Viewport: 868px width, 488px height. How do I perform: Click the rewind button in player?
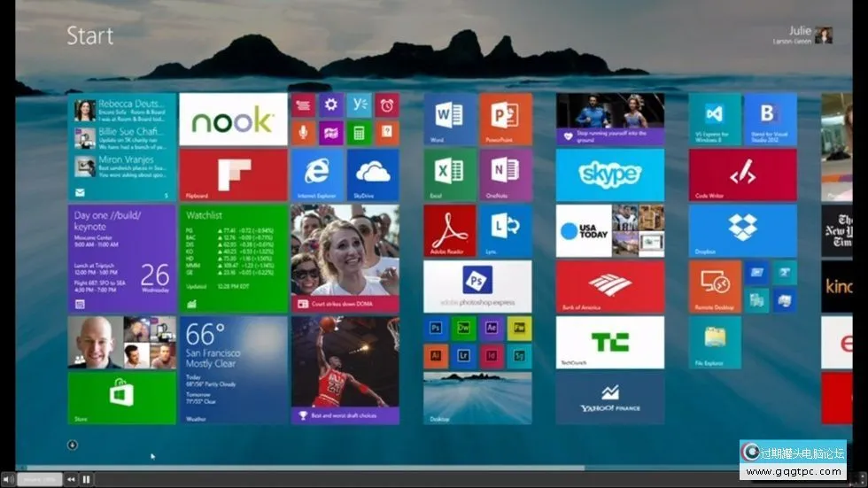71,479
